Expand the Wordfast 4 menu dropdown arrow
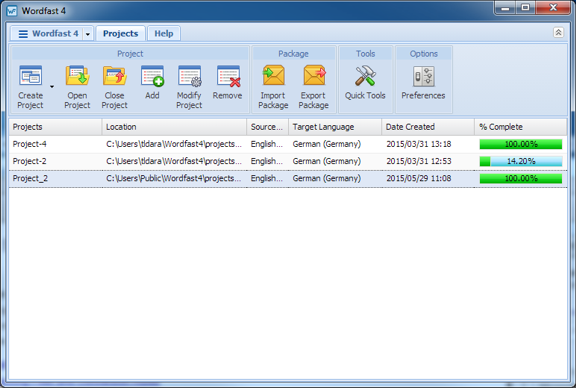576x388 pixels. 88,34
